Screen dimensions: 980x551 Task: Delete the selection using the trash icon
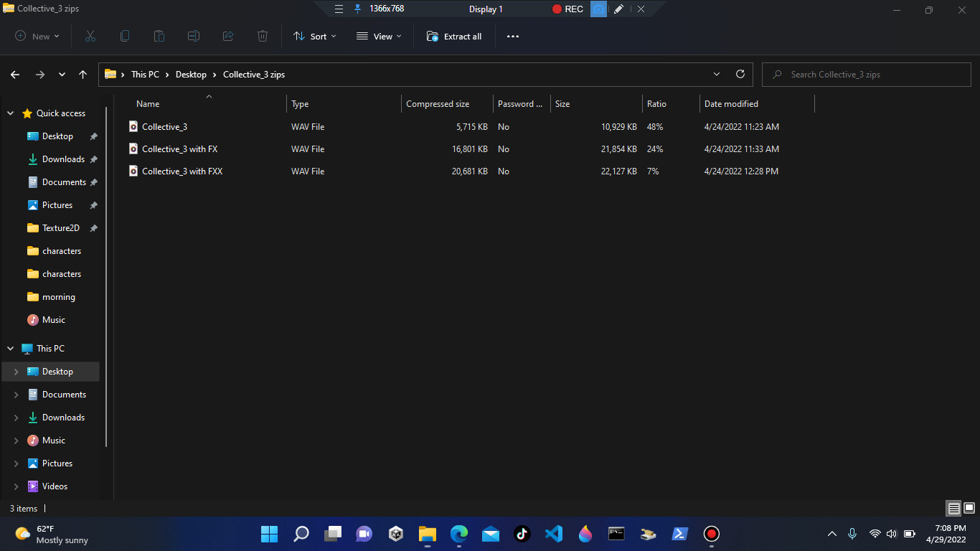262,36
